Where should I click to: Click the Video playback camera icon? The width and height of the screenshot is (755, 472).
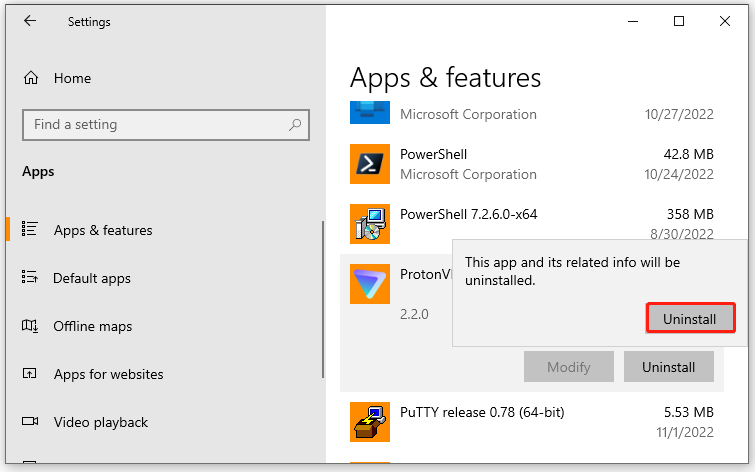pos(30,421)
